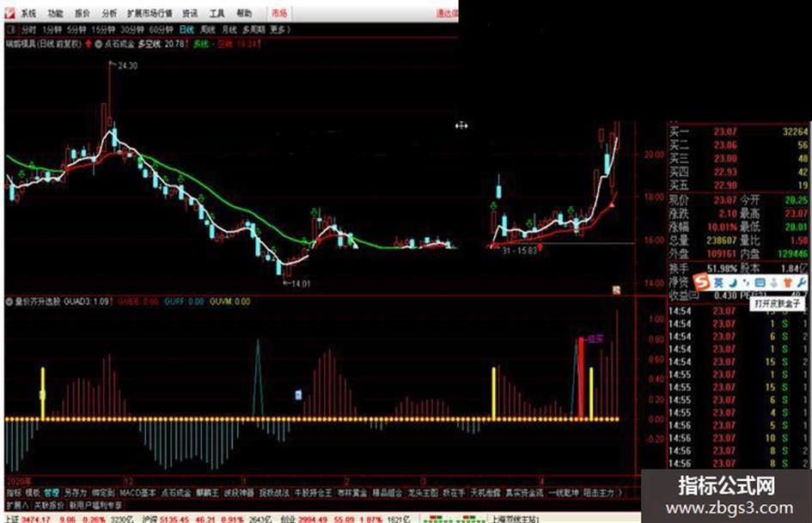
Task: Select the 日线 period
Action: click(x=187, y=30)
